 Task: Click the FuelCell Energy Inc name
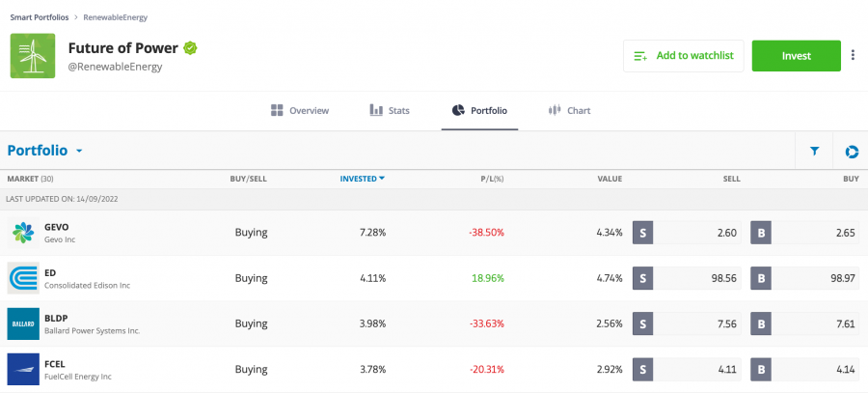click(x=77, y=377)
